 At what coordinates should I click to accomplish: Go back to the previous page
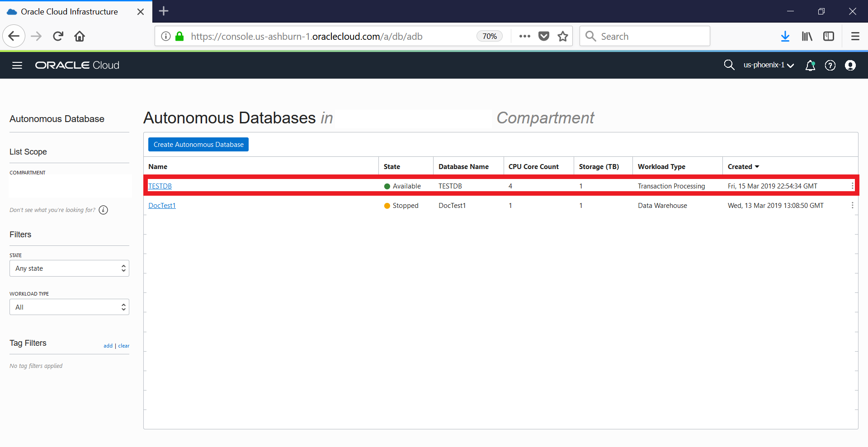(14, 36)
